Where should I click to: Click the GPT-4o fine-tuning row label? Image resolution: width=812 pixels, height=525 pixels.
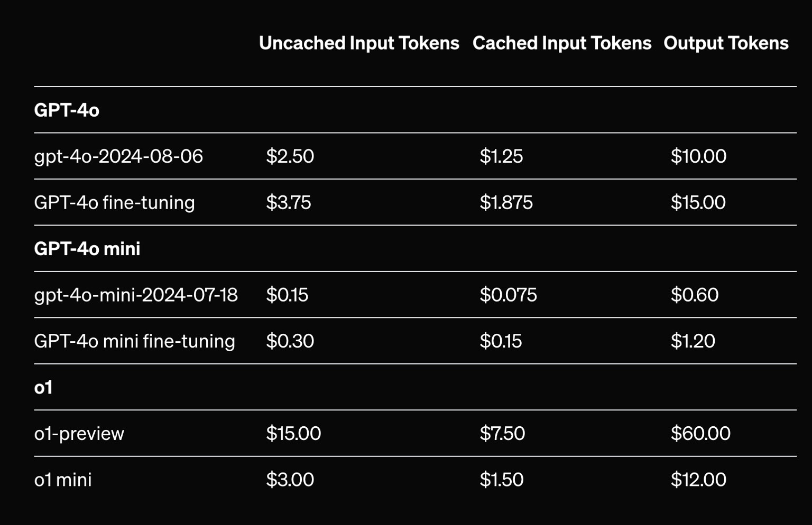pos(114,203)
